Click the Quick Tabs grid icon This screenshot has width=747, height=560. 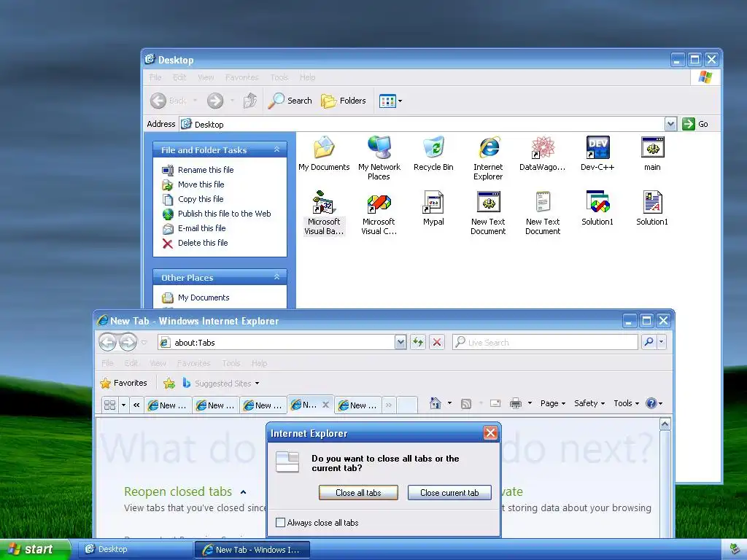coord(109,405)
